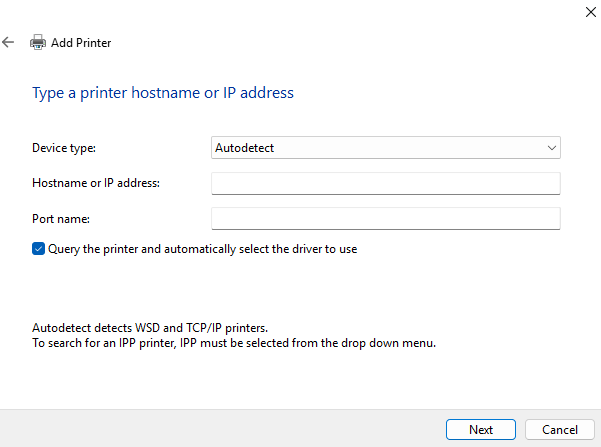Viewport: 601px width, 447px height.
Task: Click the back arrow in the wizard
Action: 9,42
